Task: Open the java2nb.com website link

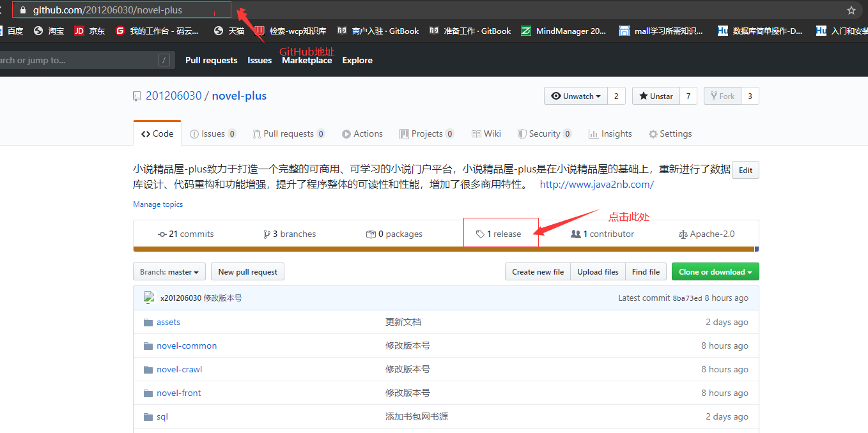Action: tap(596, 185)
